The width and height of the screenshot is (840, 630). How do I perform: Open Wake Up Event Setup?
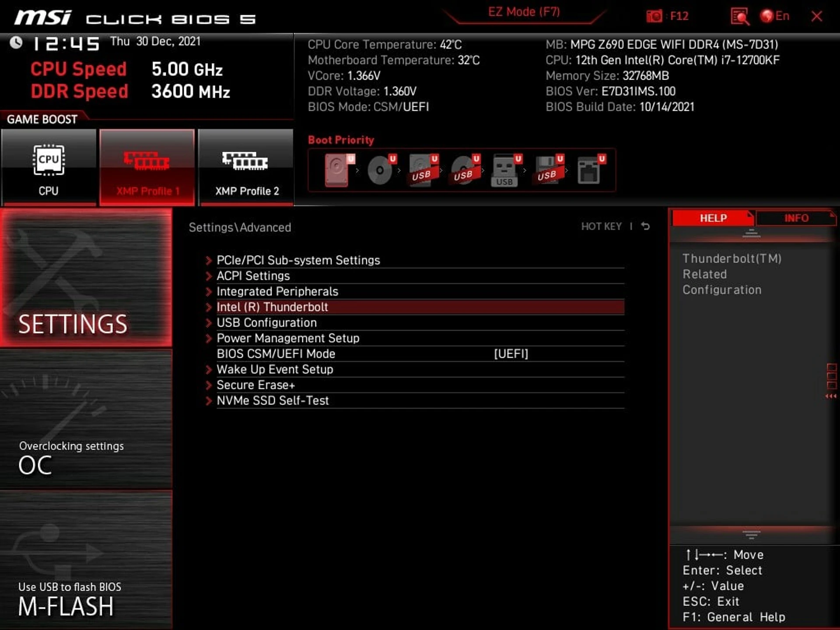click(x=420, y=370)
